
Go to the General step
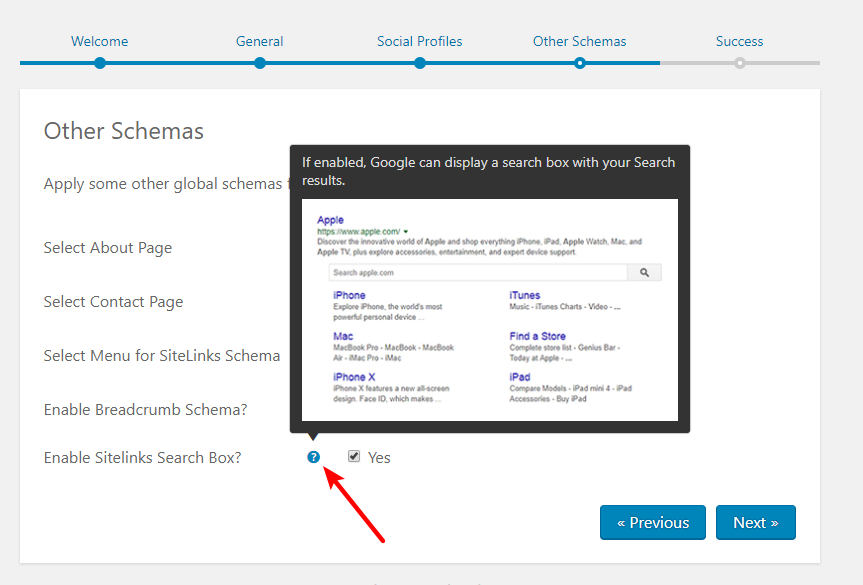259,41
